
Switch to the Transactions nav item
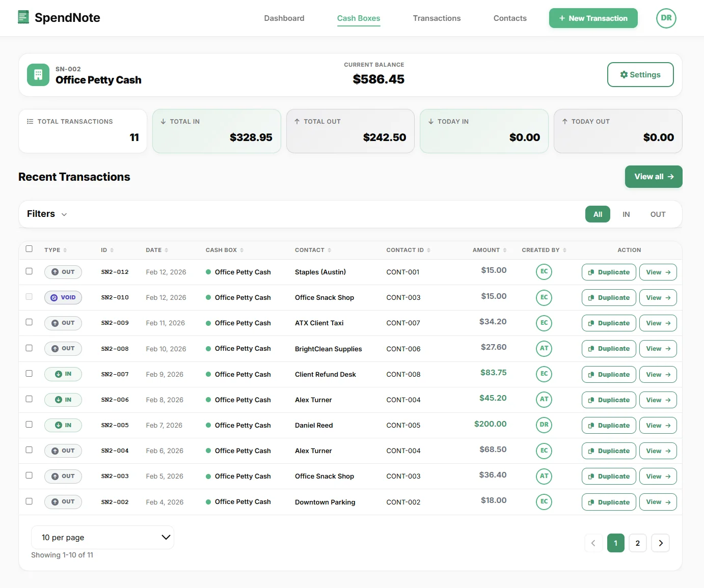pos(437,18)
